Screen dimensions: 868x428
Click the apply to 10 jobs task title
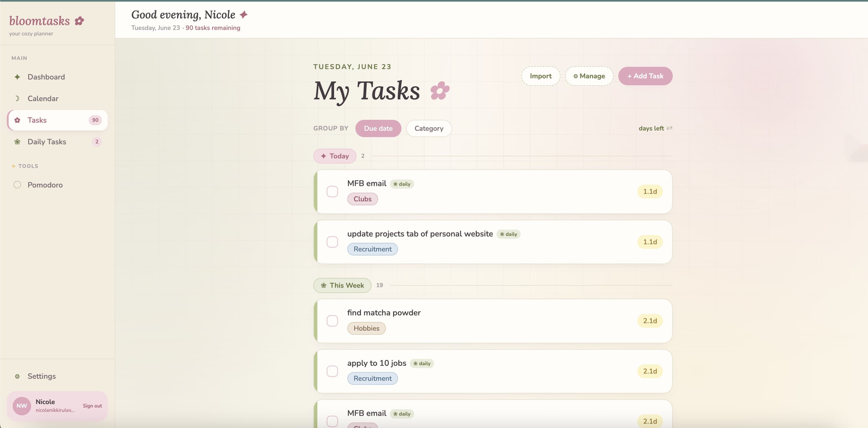(377, 363)
